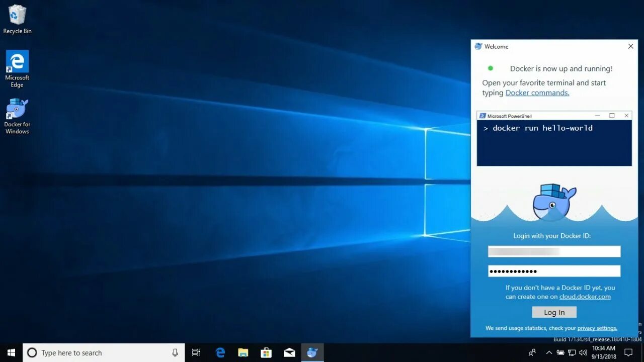Launch Edge from the taskbar
Screen dimensions: 644x362
(x=220, y=352)
